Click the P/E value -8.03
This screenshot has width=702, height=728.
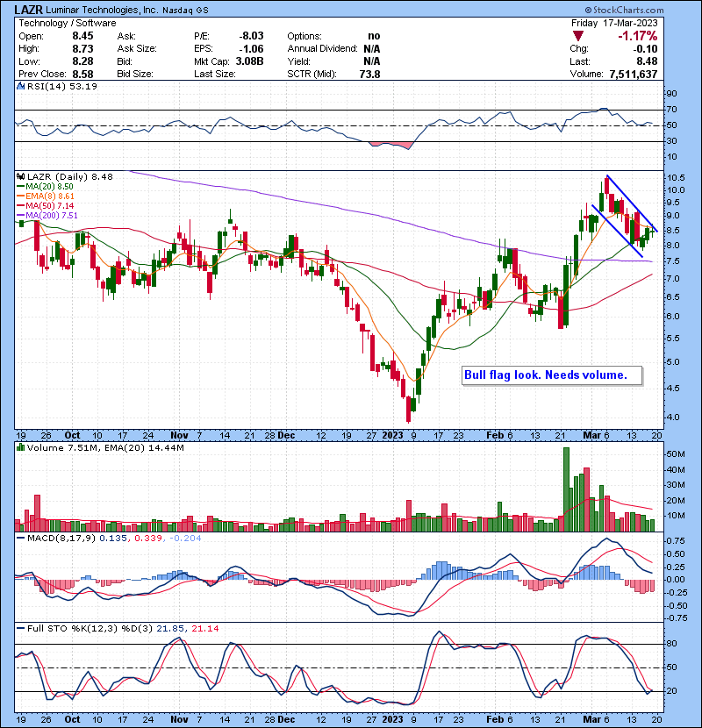pyautogui.click(x=251, y=36)
